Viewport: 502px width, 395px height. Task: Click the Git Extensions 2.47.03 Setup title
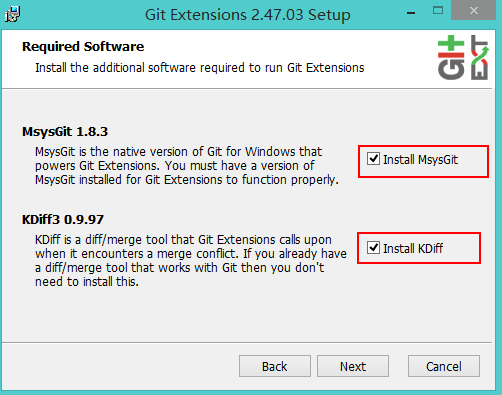coord(248,15)
